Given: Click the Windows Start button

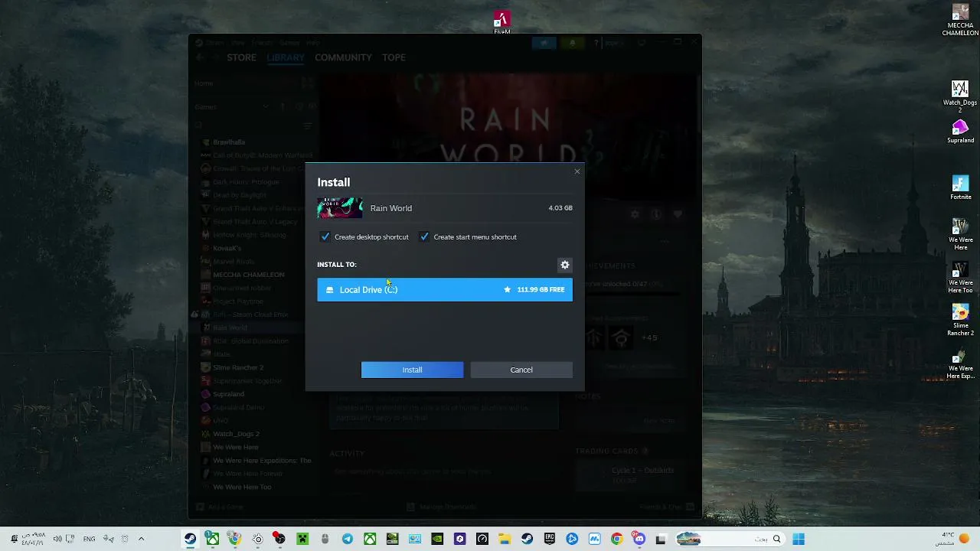Looking at the screenshot, I should click(799, 540).
